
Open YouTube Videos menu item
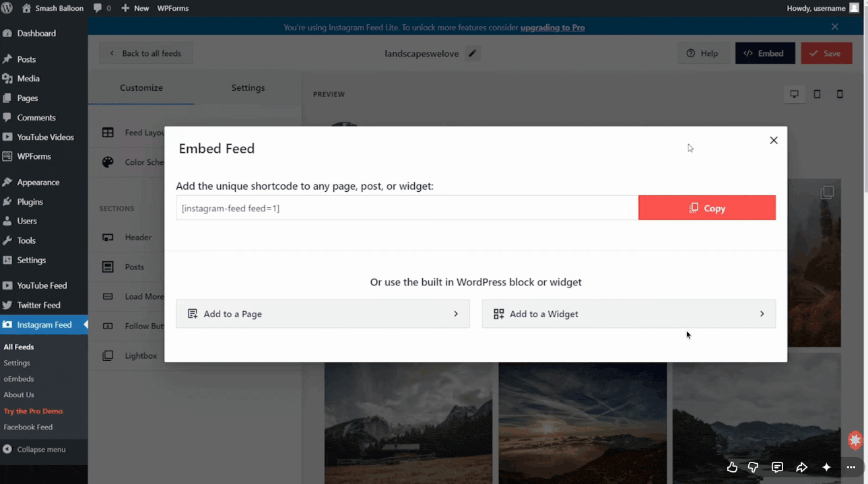[44, 137]
